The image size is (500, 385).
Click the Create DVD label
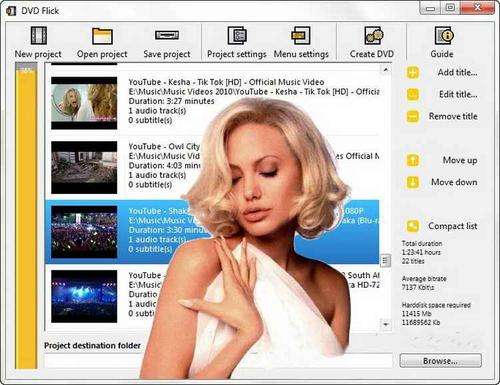[372, 54]
